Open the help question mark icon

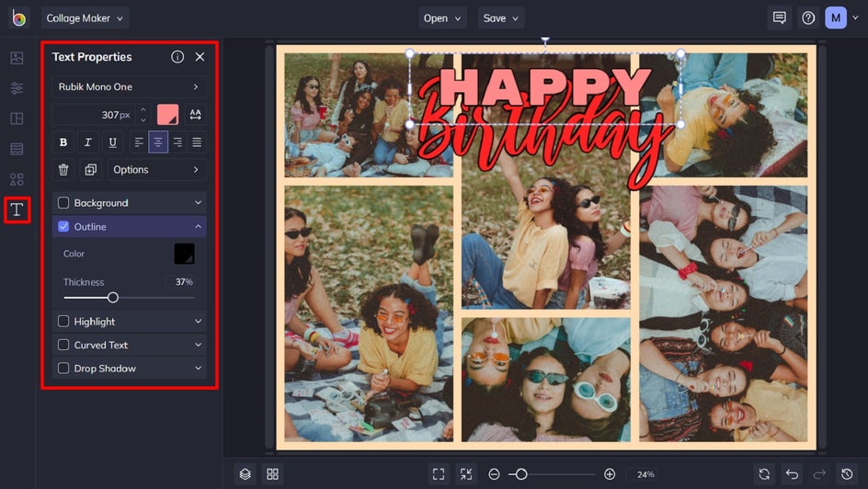click(808, 18)
